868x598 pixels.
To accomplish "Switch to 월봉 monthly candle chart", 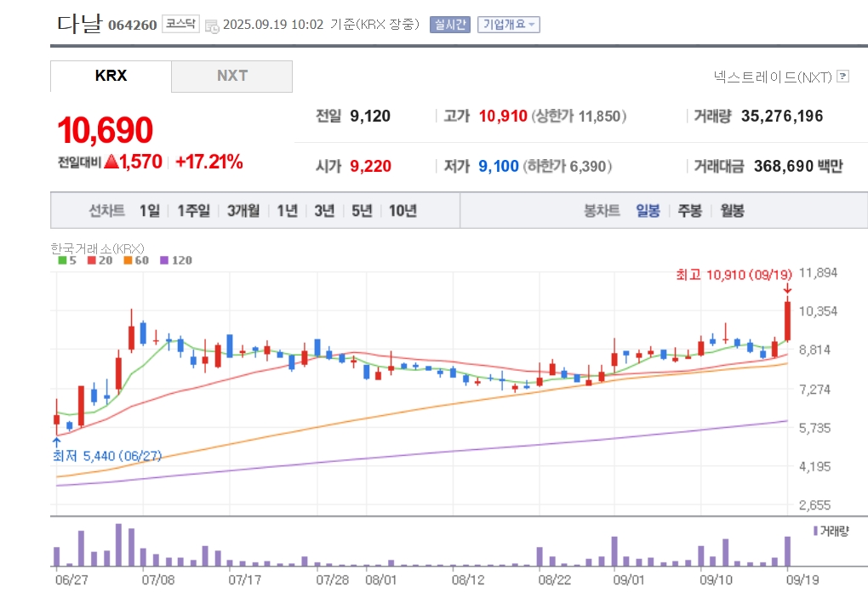I will pos(732,211).
